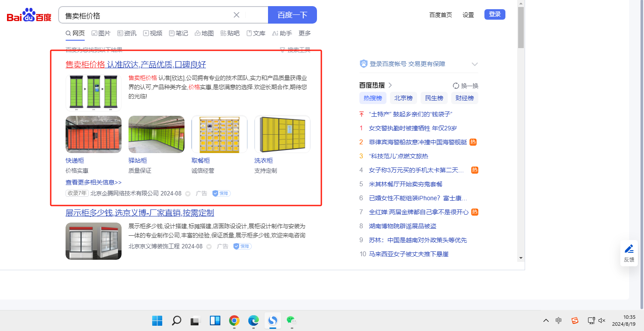Open Microsoft Edge from taskbar
644x331 pixels.
point(254,321)
